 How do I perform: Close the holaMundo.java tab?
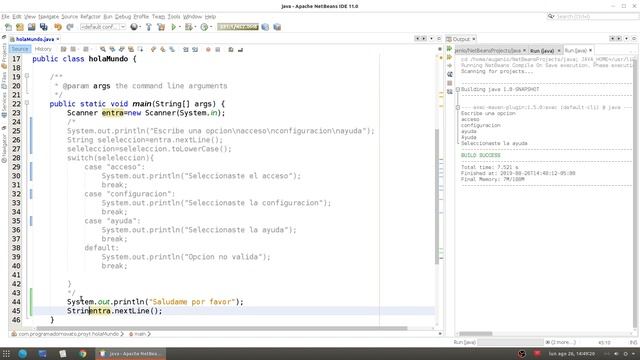point(58,39)
